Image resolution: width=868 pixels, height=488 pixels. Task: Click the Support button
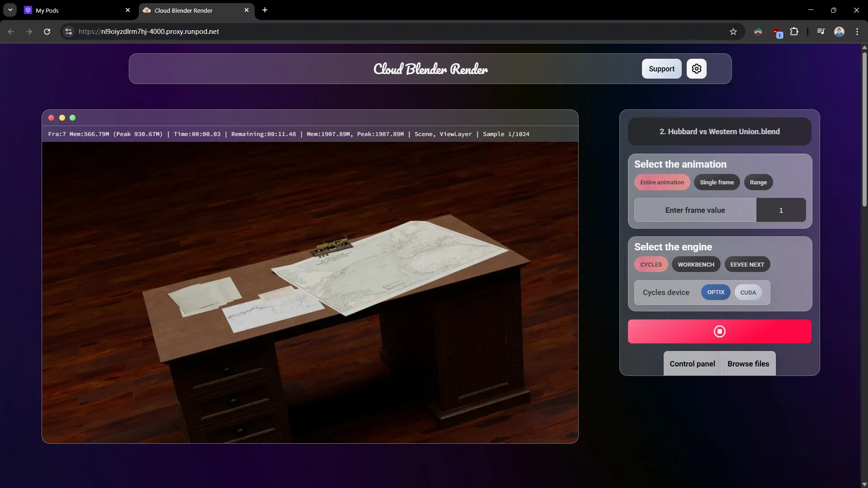click(661, 68)
